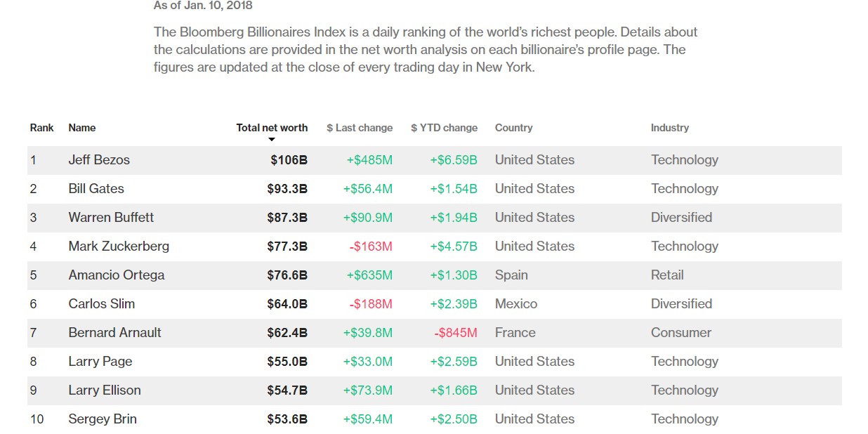Sort table by Rank column header
This screenshot has height=434, width=868.
pos(41,128)
